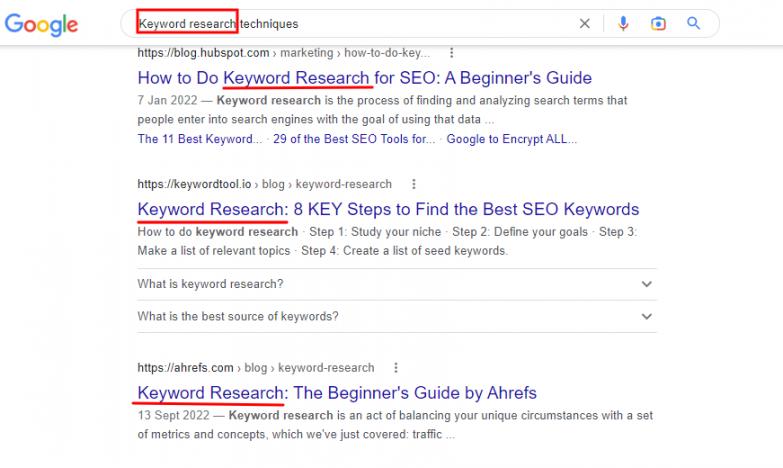Screen dimensions: 783x468
Task: Follow "The 11 Best Keyword..." sitelink
Action: 200,139
